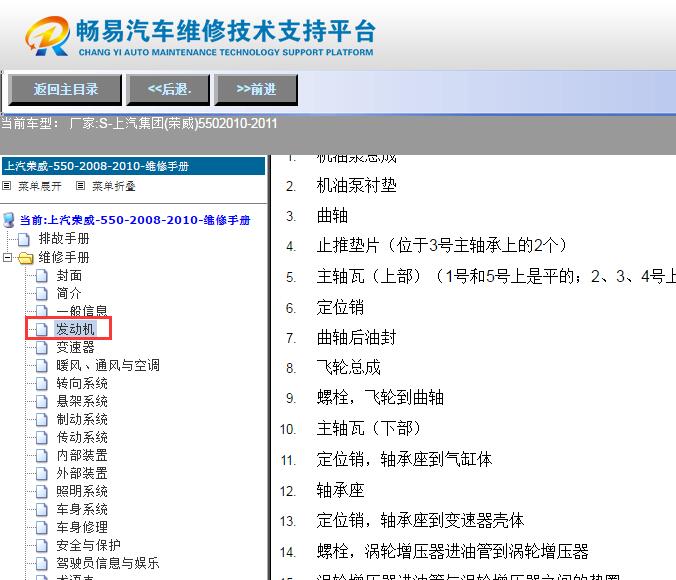The width and height of the screenshot is (676, 580).
Task: Open 暖风、通风与空调 section
Action: [108, 365]
